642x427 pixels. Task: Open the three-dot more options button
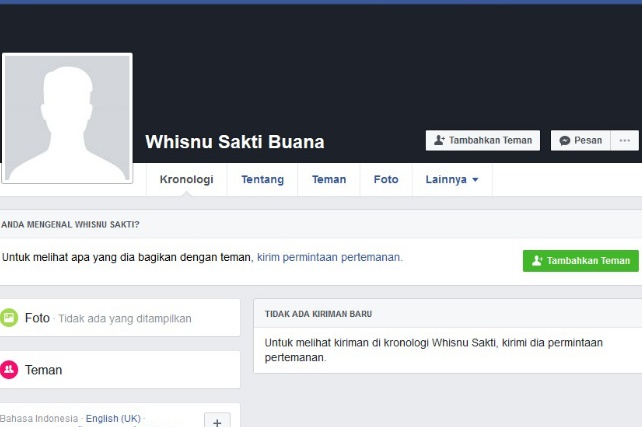(x=625, y=140)
